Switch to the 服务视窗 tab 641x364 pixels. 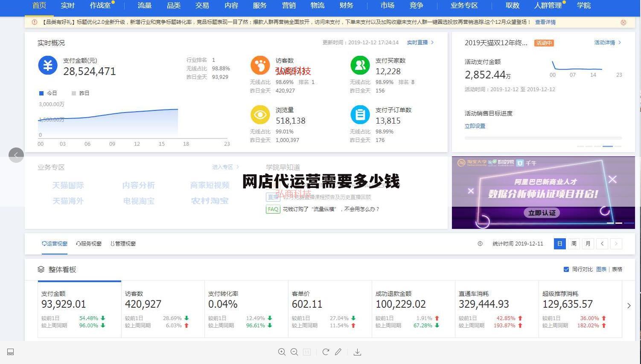[x=89, y=244]
